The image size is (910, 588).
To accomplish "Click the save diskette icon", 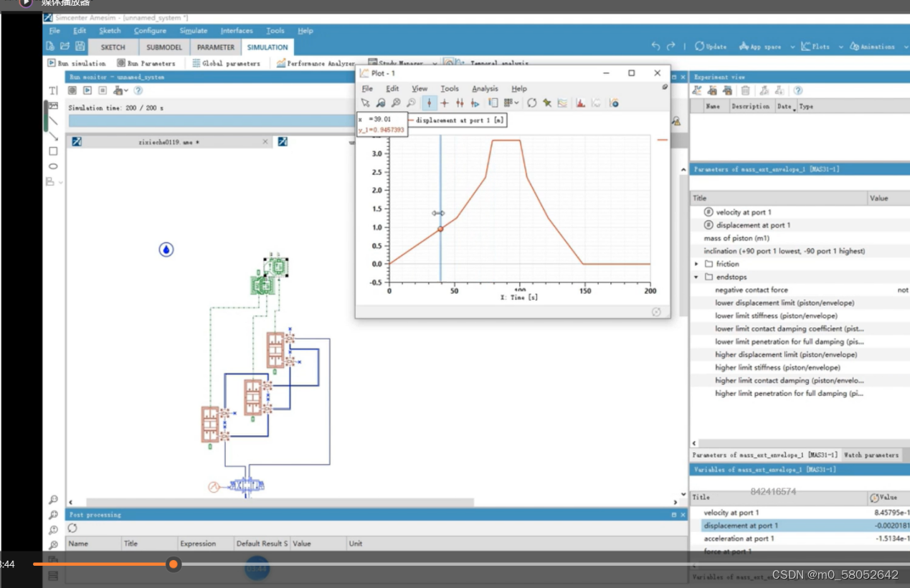I will [80, 47].
